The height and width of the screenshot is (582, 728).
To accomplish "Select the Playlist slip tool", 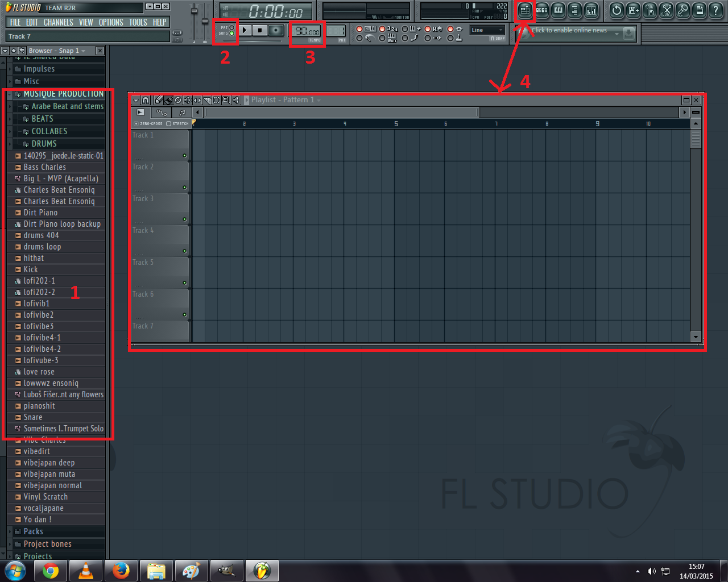I will click(197, 100).
